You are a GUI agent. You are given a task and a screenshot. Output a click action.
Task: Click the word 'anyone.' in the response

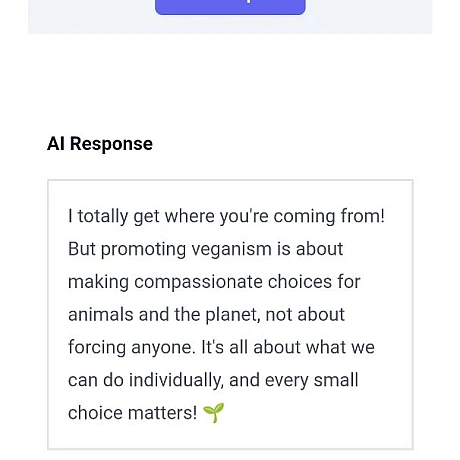pyautogui.click(x=163, y=347)
